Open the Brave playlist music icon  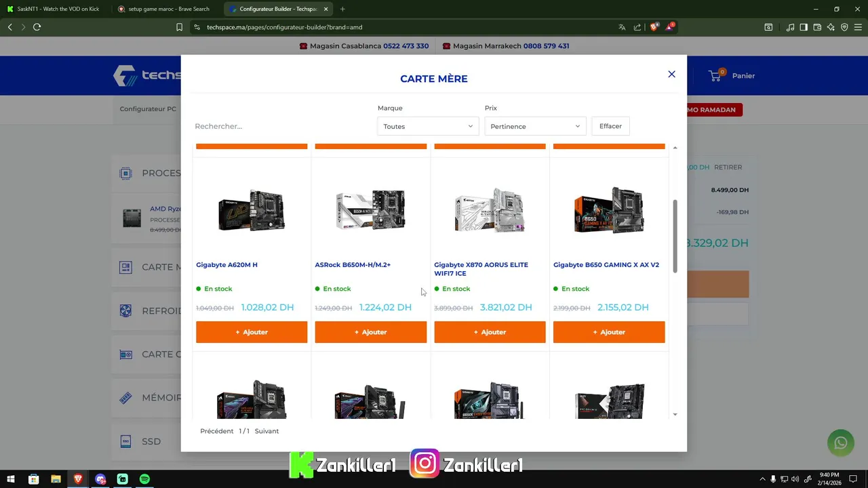pyautogui.click(x=790, y=27)
